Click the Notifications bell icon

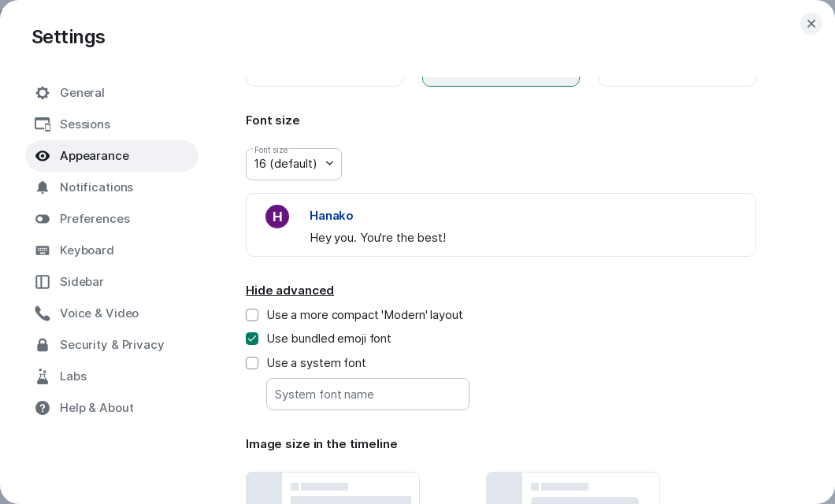pyautogui.click(x=43, y=187)
